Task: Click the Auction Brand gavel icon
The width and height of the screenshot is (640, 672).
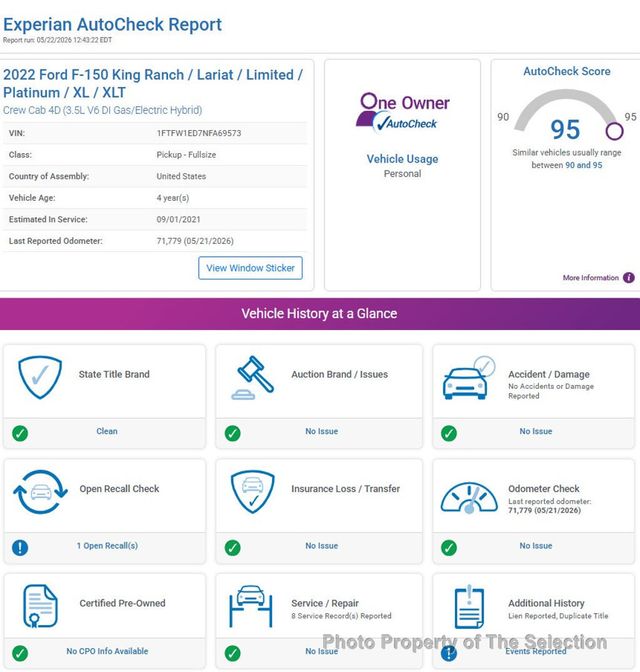Action: pyautogui.click(x=252, y=378)
